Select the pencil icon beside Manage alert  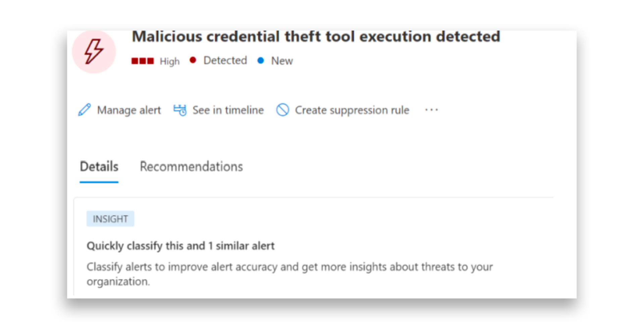pos(84,110)
